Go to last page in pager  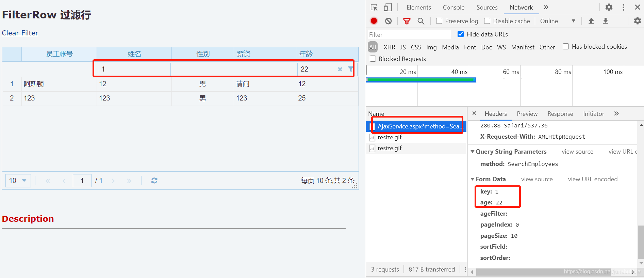point(129,181)
